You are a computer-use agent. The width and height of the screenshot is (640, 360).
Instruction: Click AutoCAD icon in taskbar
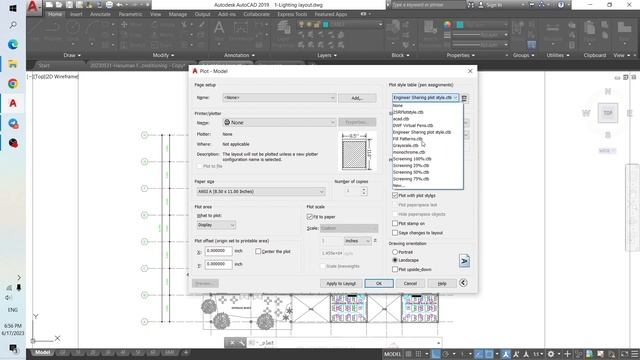tap(13, 103)
